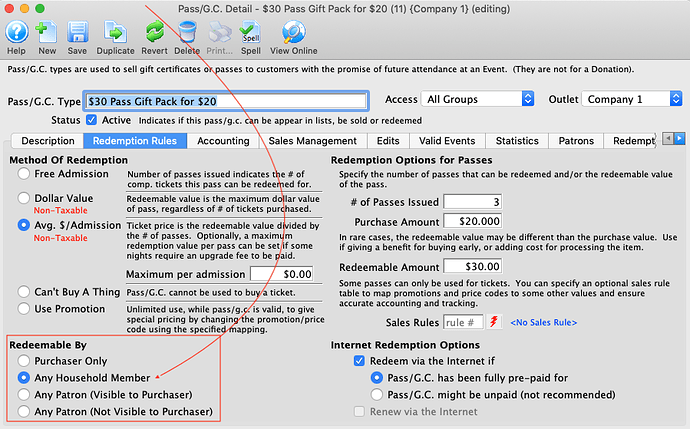The image size is (690, 429).
Task: Choose Avg. $/Admission radio button
Action: (24, 225)
